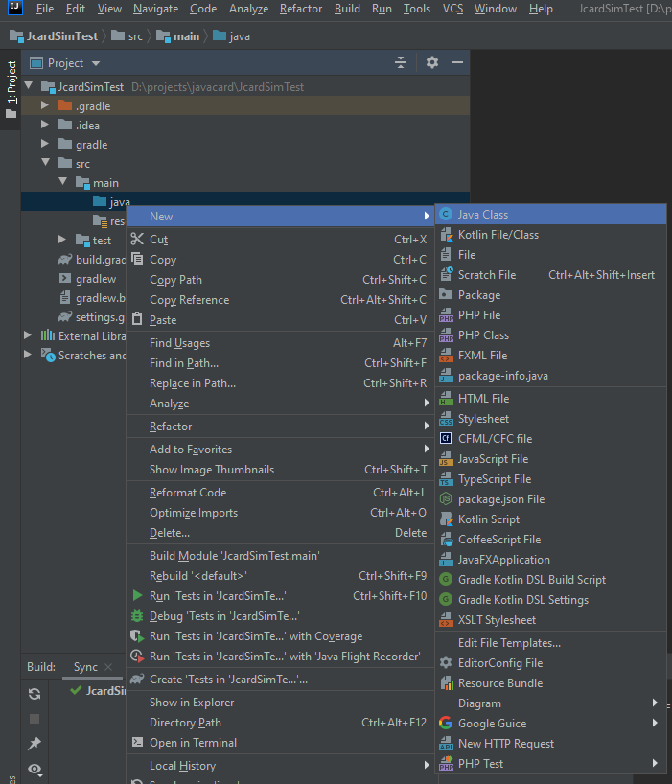Click the eye icon in Build sidebar
This screenshot has width=672, height=784.
click(35, 769)
